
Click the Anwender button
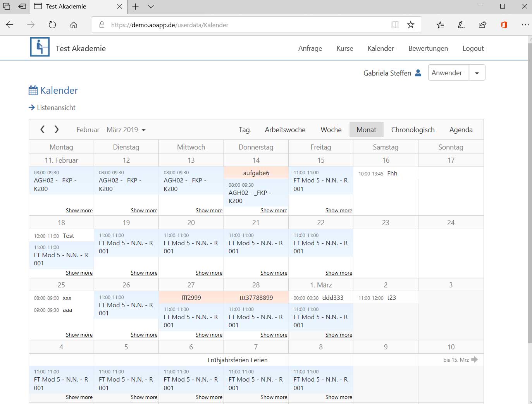point(449,73)
